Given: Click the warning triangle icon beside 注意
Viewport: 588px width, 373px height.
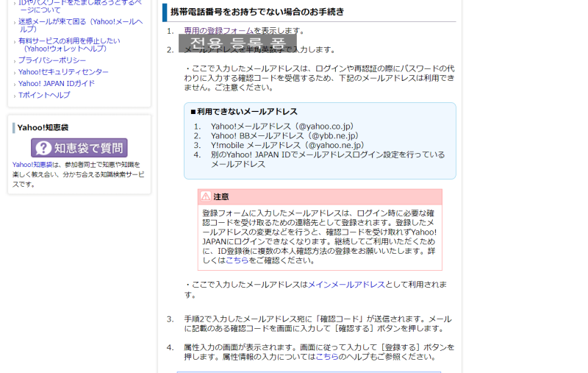Looking at the screenshot, I should 206,196.
